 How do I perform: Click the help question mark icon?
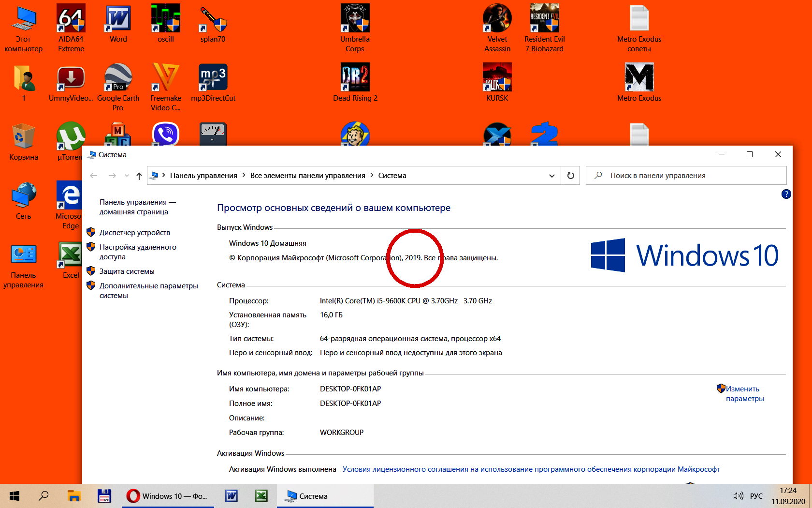786,194
